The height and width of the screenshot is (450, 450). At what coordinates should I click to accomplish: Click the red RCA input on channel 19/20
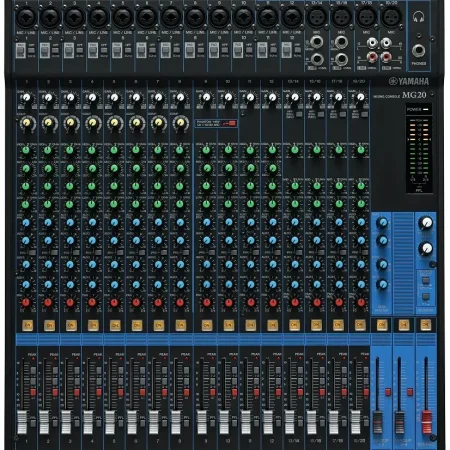tap(386, 57)
